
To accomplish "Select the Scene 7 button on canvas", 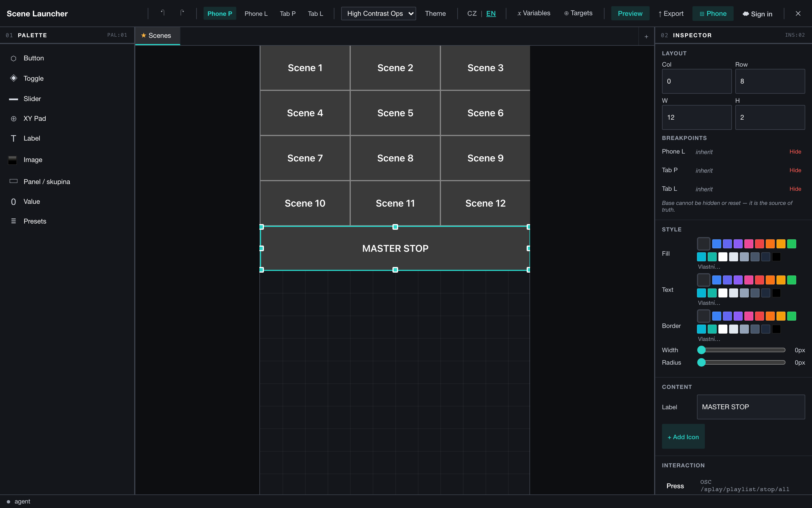I will pyautogui.click(x=305, y=158).
